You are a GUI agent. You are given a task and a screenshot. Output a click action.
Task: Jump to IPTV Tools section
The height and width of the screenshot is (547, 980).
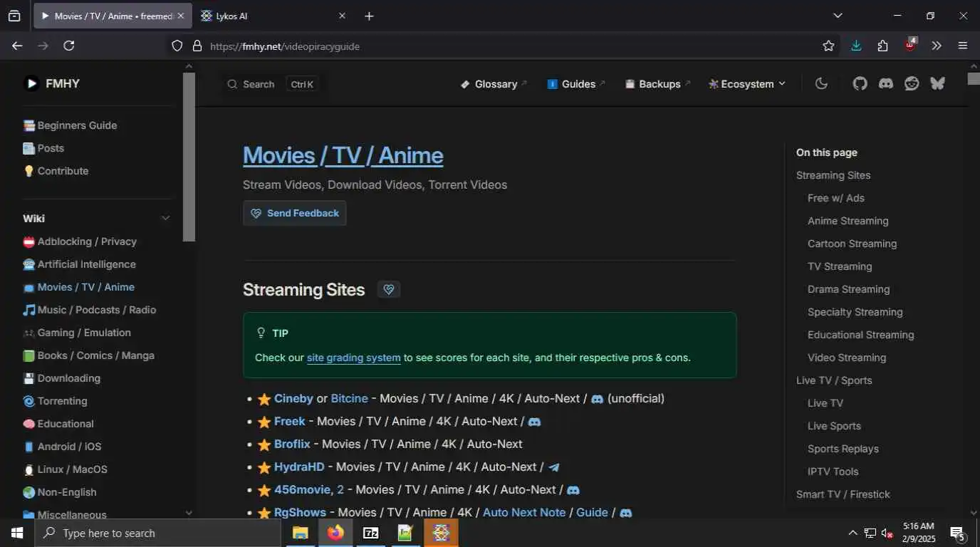pos(833,472)
